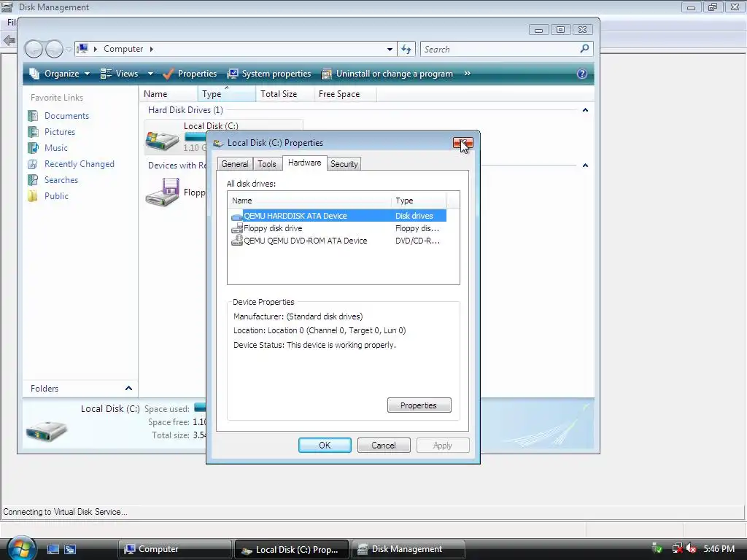The image size is (747, 560).
Task: Expand the Views dropdown arrow
Action: 150,74
